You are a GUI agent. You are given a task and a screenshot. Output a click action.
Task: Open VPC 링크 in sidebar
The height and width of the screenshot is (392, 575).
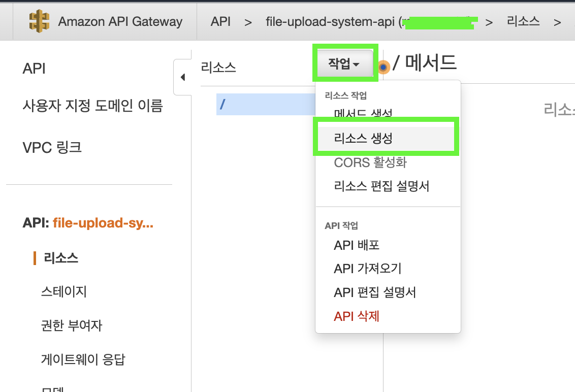click(x=52, y=147)
